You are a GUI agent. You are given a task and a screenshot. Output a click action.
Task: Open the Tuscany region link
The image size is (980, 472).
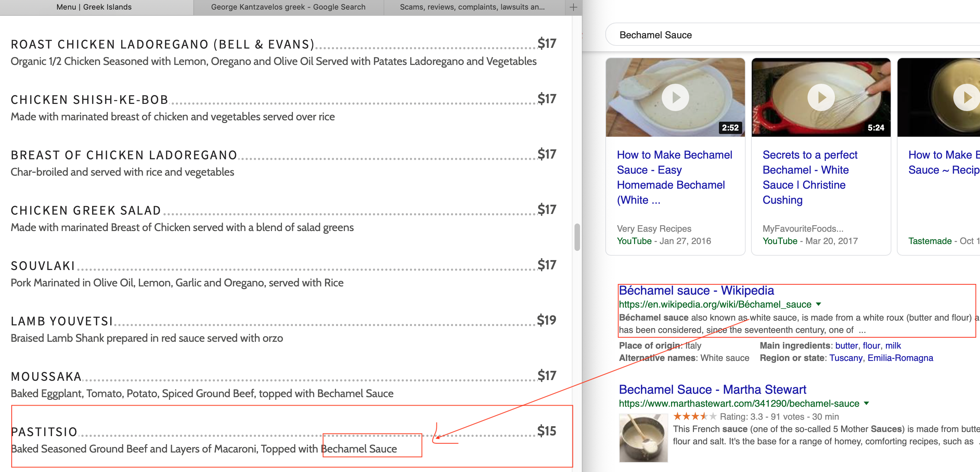[x=846, y=358]
